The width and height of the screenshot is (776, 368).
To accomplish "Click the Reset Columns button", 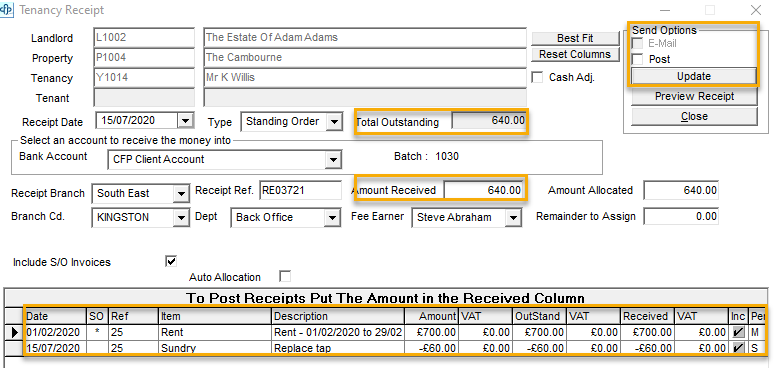I will 575,54.
